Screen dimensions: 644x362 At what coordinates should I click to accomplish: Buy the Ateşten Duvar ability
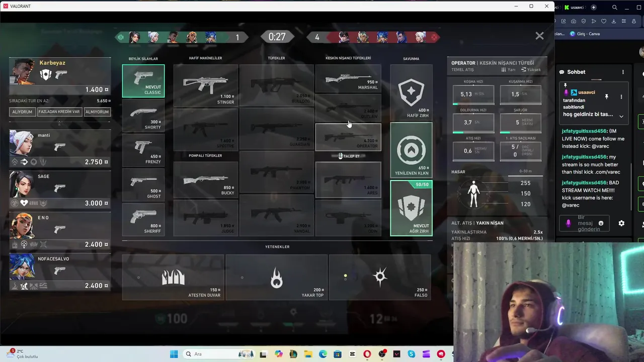pos(173,277)
